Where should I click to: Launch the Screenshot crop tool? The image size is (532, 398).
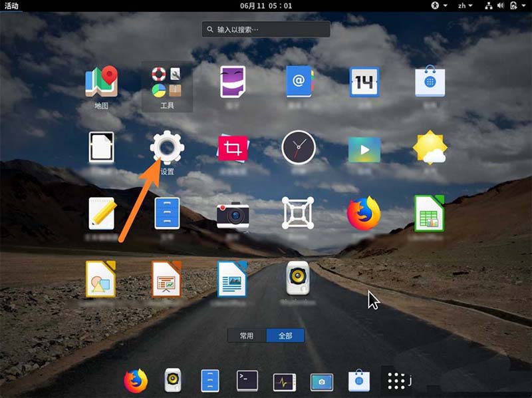(233, 148)
